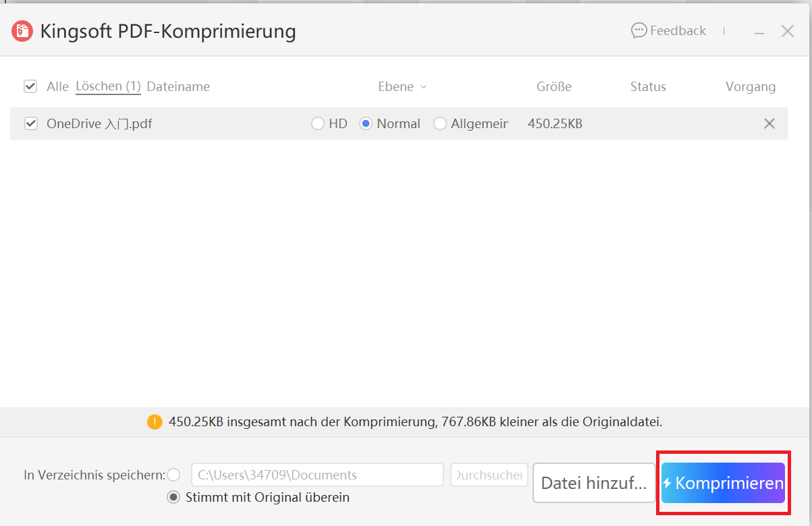This screenshot has height=526, width=812.
Task: Click the OneDrive 入门.pdf file name
Action: pos(99,123)
